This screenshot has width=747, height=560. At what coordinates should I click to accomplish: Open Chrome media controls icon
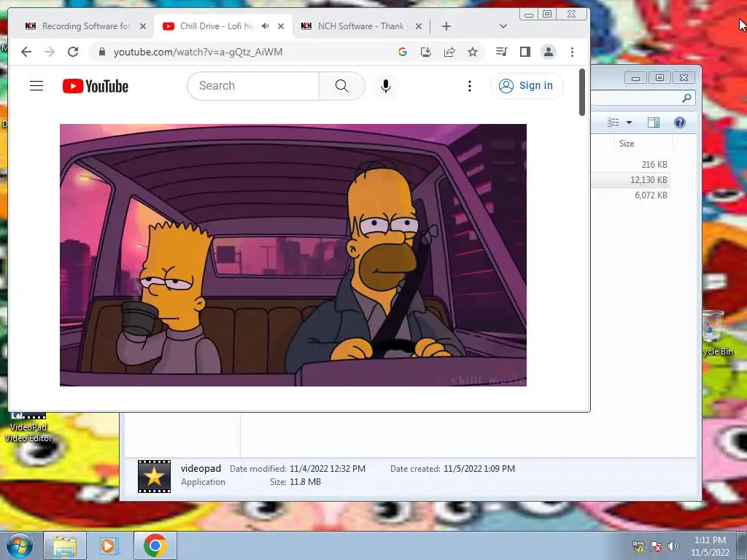coord(502,52)
